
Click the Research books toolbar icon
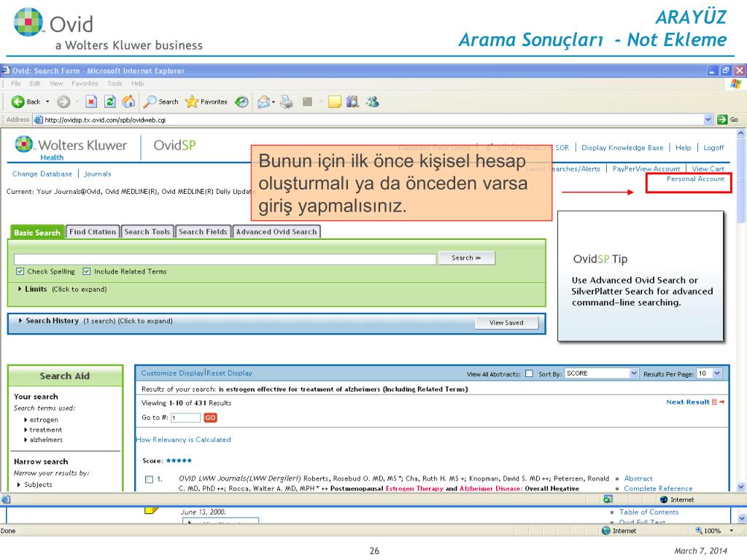(352, 101)
